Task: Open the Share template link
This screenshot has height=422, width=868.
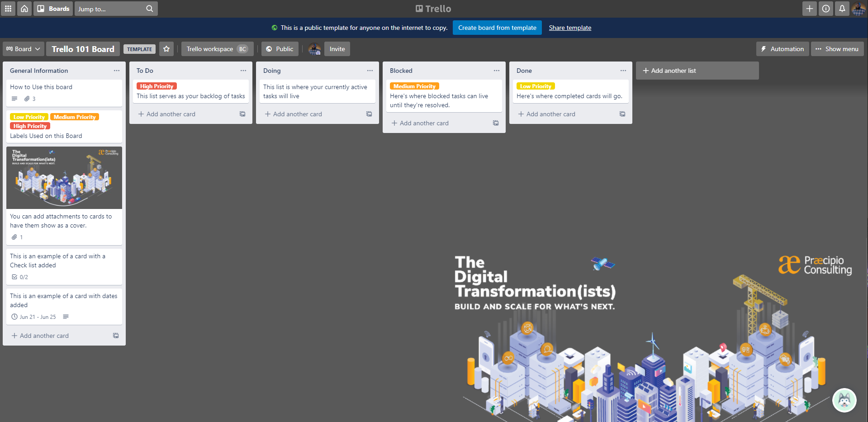Action: [x=570, y=28]
